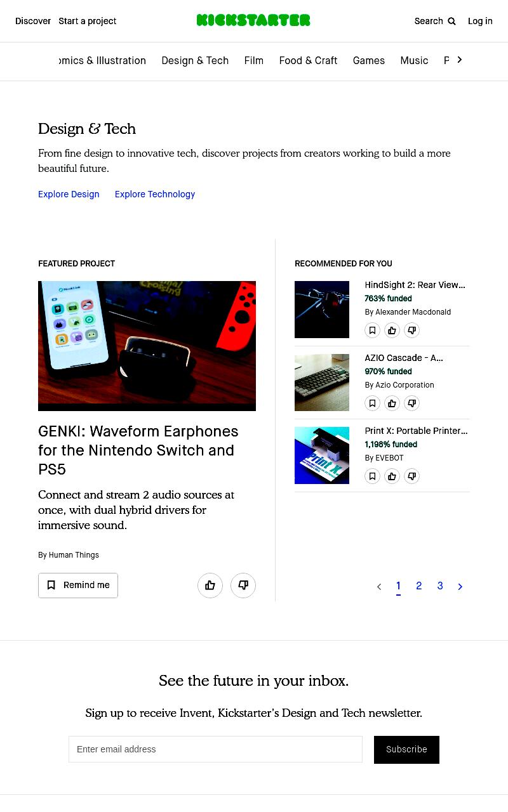Open the Food & Craft category
Viewport: 508px width, 812px height.
[308, 61]
